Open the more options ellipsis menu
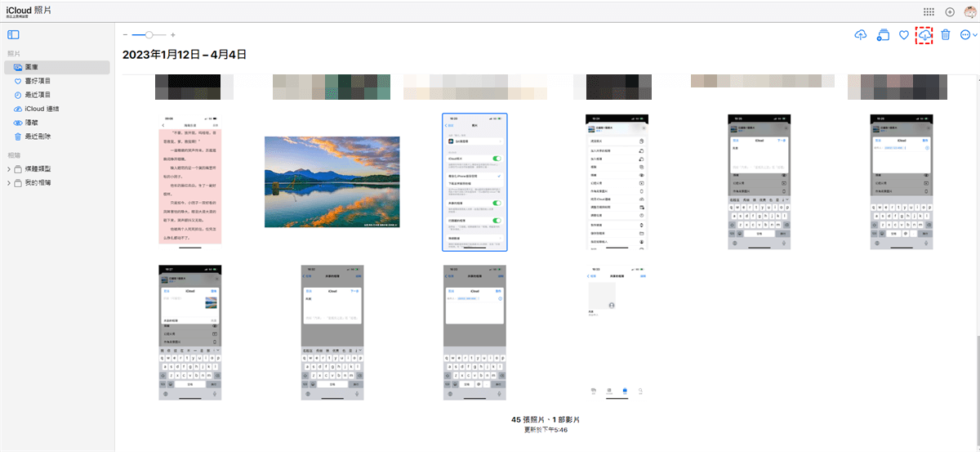 point(968,35)
